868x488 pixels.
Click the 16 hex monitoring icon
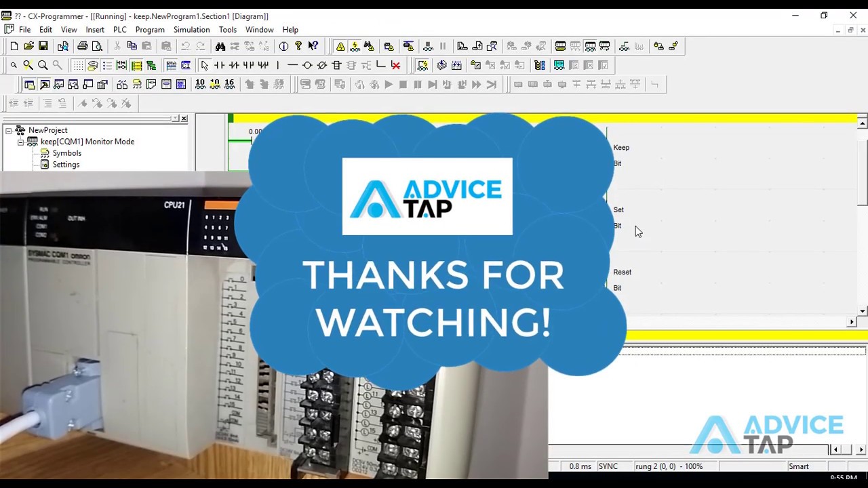click(229, 84)
